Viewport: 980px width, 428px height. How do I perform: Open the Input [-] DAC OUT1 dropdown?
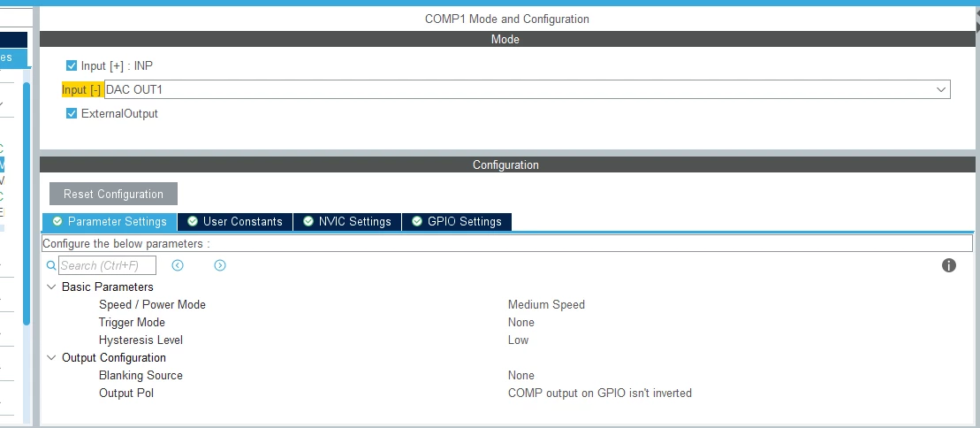[528, 89]
